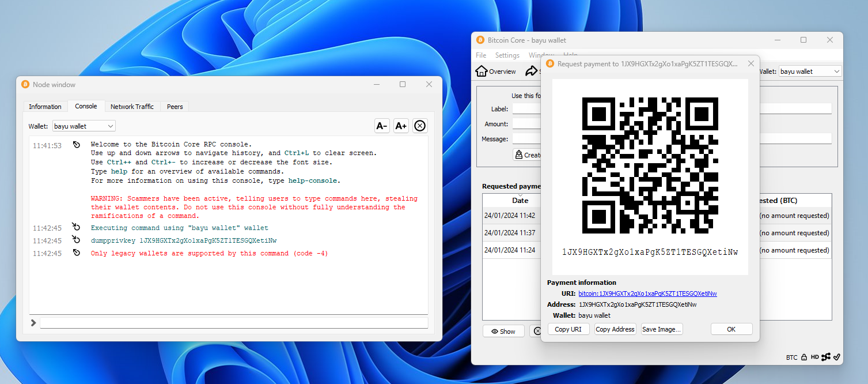Click the Amount input field in Bitcoin Core
The height and width of the screenshot is (384, 868).
(526, 124)
